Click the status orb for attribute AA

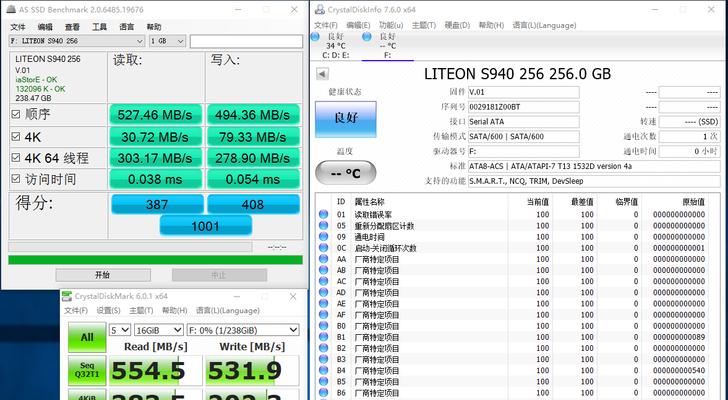324,259
